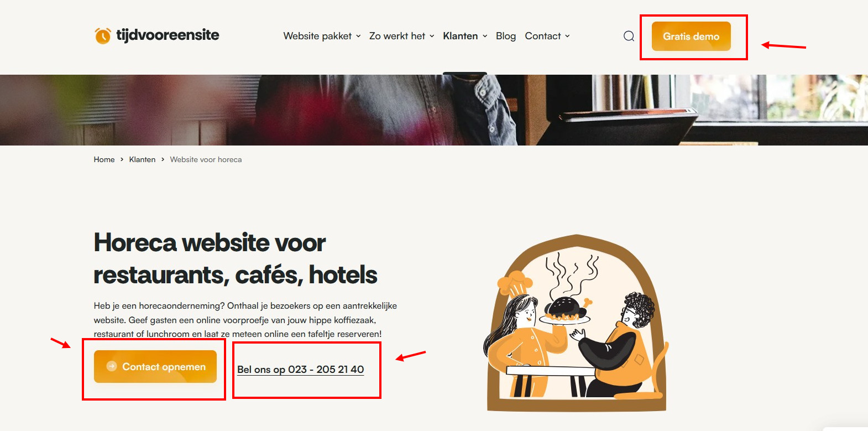
Task: Open the Website pakket menu item
Action: click(317, 36)
